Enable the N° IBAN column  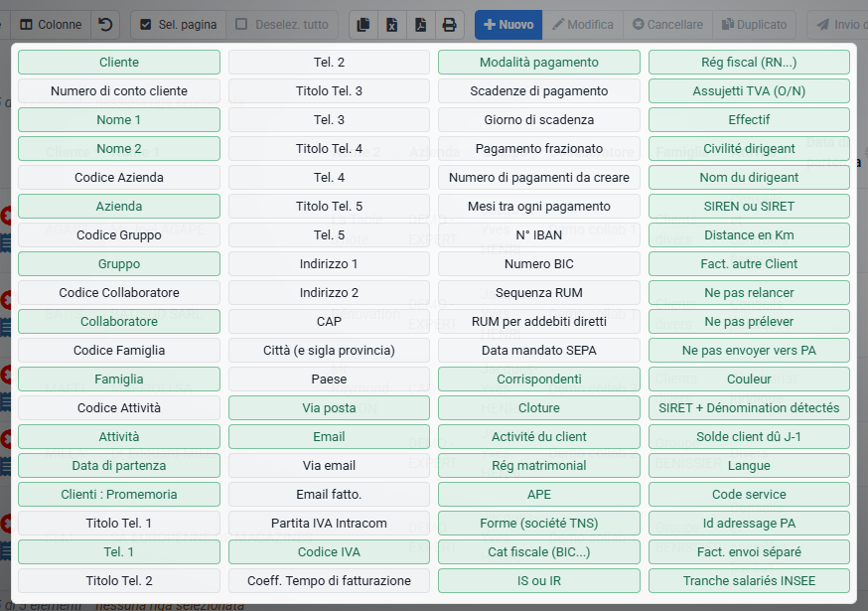coord(539,234)
